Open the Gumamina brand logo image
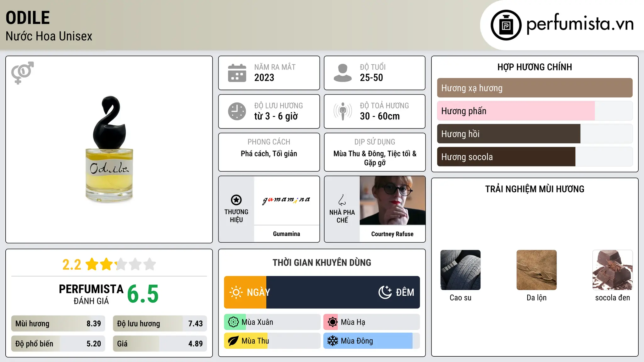 click(x=286, y=200)
